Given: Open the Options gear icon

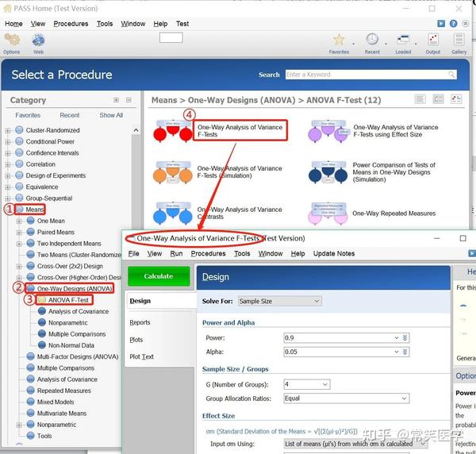Looking at the screenshot, I should [x=12, y=40].
